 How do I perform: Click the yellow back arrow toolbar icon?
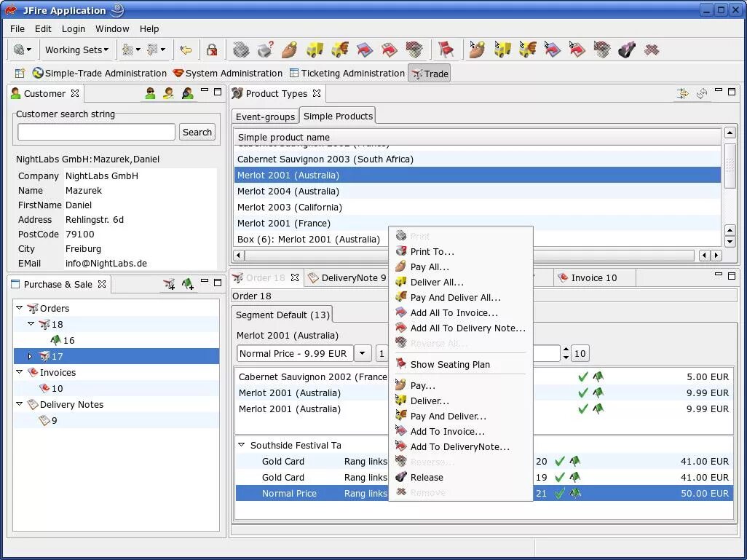pos(186,50)
